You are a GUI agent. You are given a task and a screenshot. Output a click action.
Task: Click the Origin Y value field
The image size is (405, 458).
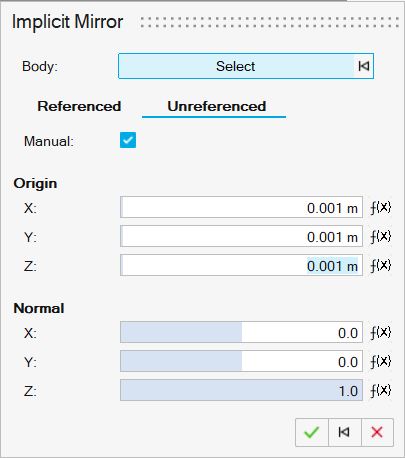241,236
